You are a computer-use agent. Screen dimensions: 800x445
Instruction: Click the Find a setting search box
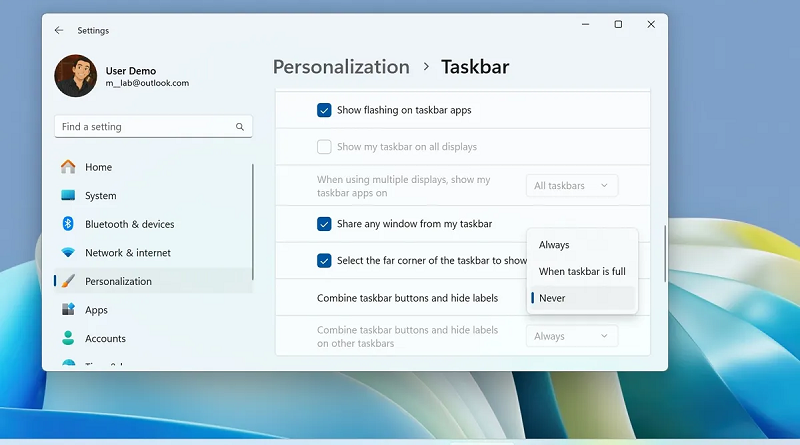point(145,127)
